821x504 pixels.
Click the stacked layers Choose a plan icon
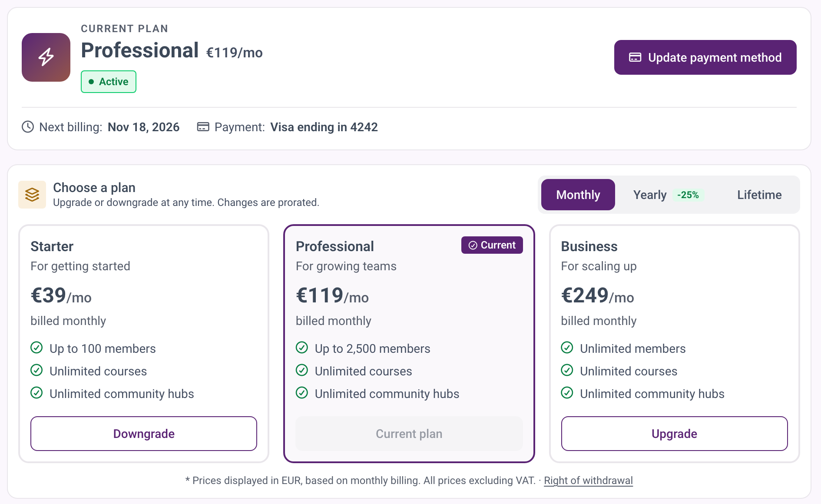click(x=32, y=195)
